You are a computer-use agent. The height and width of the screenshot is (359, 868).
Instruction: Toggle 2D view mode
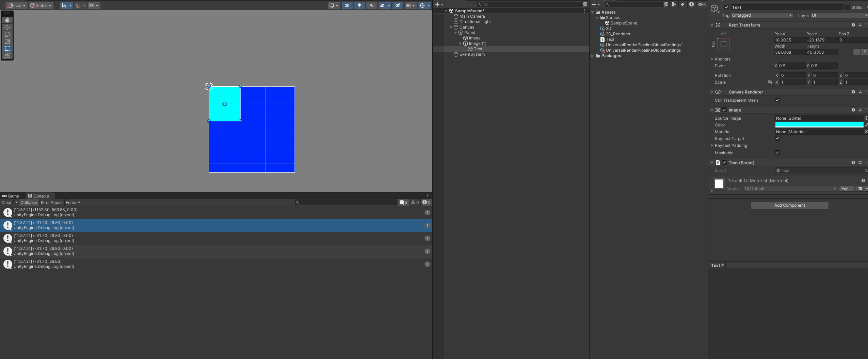(347, 5)
